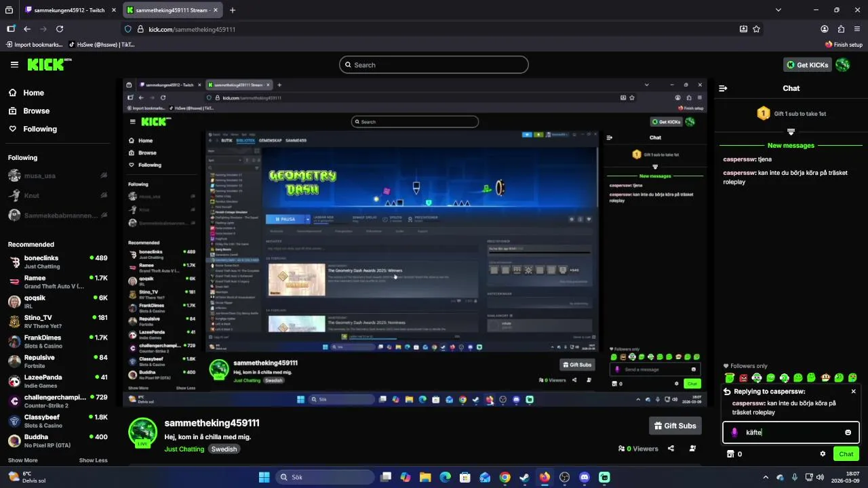Toggle notifications for Knut in Following
868x488 pixels.
(x=104, y=195)
